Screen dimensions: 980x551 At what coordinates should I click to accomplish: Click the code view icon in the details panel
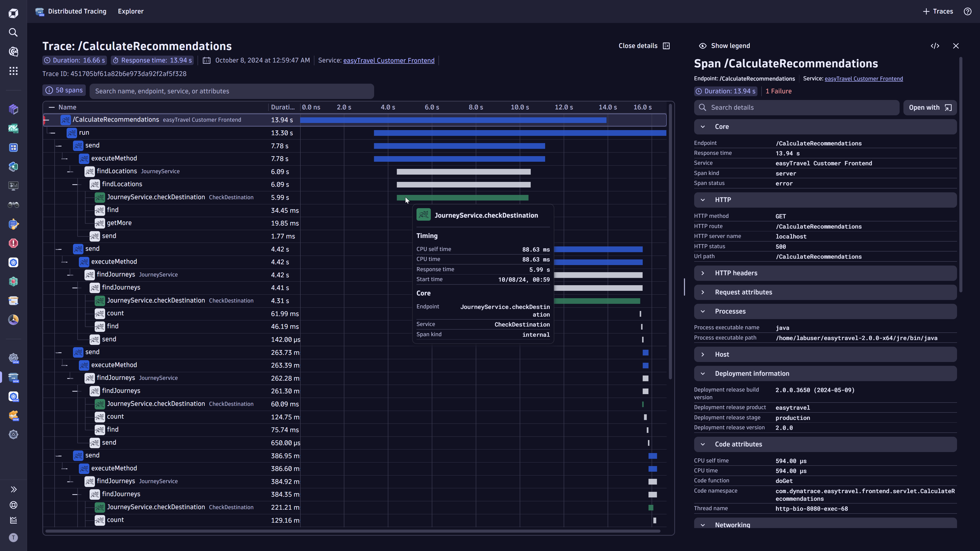coord(936,46)
